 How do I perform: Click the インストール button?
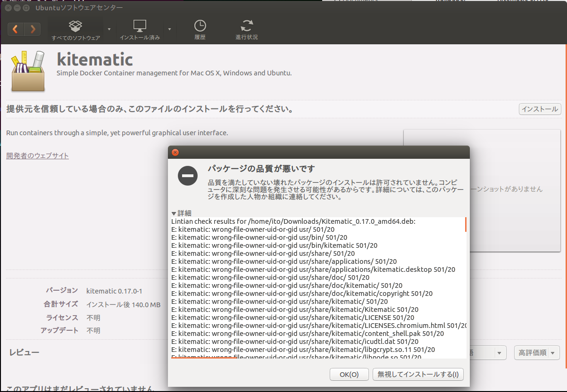pos(539,109)
